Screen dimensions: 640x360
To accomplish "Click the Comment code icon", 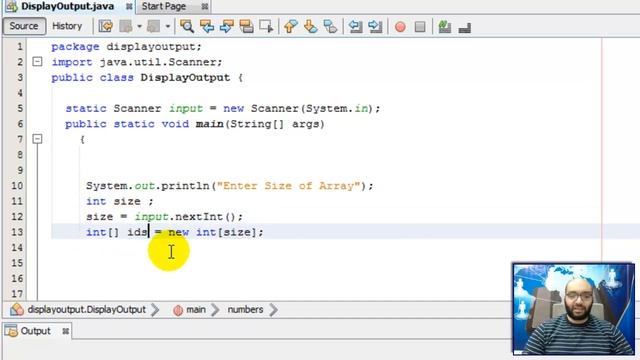I will click(x=444, y=27).
